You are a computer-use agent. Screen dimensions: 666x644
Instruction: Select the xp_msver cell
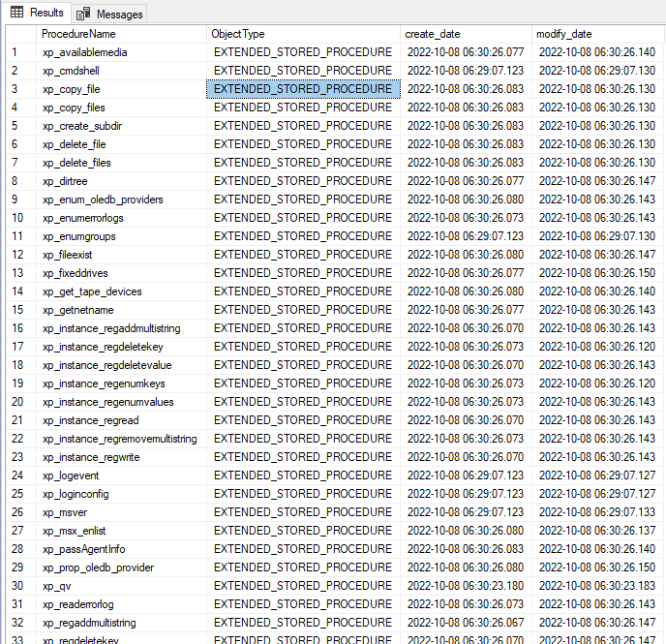pyautogui.click(x=65, y=512)
